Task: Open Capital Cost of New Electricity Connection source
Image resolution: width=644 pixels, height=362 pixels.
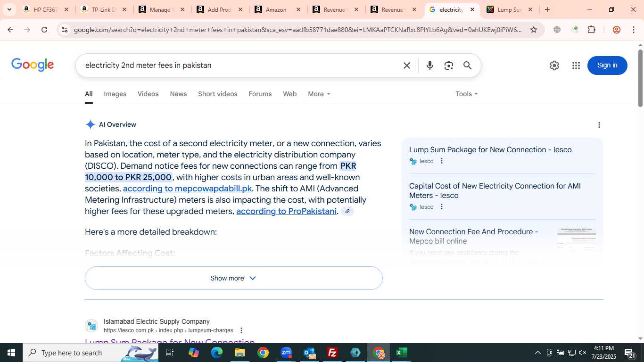Action: coord(495,191)
